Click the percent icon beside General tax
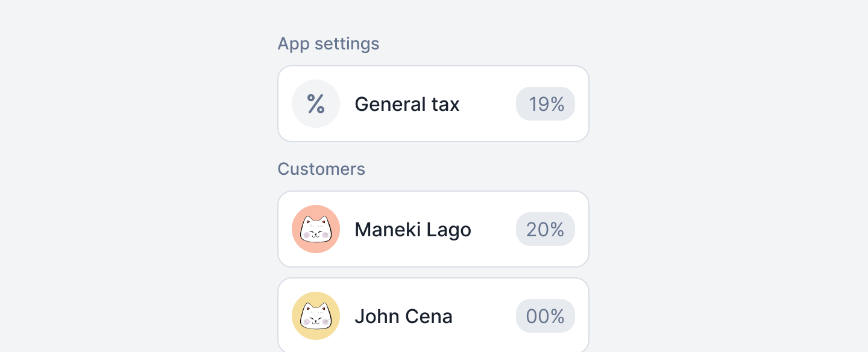This screenshot has height=352, width=868. click(x=316, y=104)
